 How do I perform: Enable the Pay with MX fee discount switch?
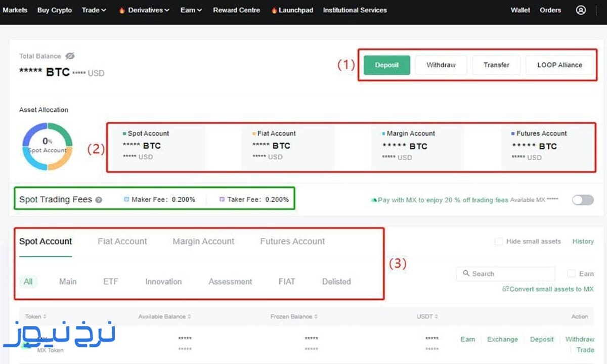click(x=583, y=200)
